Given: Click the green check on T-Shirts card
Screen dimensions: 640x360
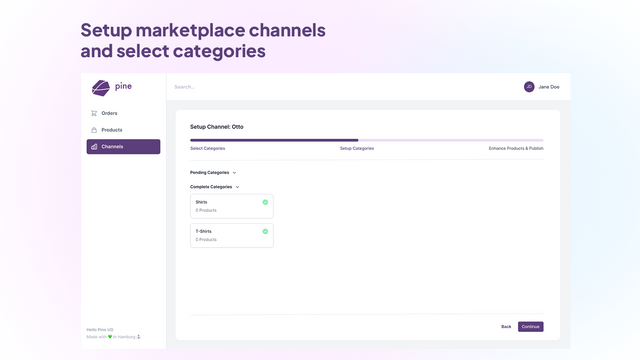Looking at the screenshot, I should 265,231.
